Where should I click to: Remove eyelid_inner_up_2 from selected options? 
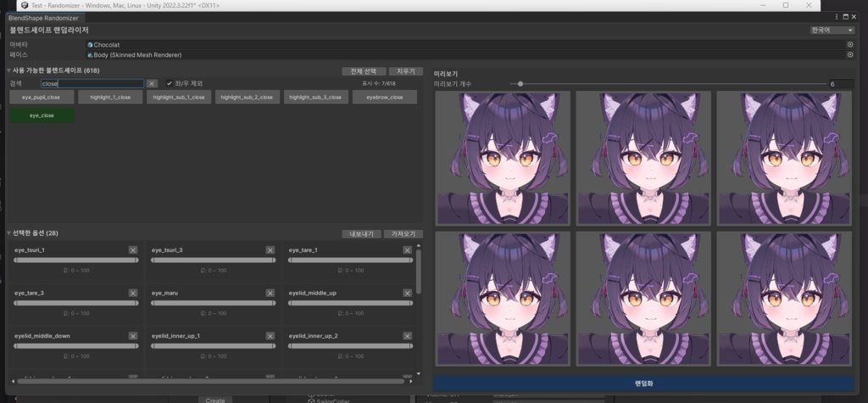(x=408, y=336)
